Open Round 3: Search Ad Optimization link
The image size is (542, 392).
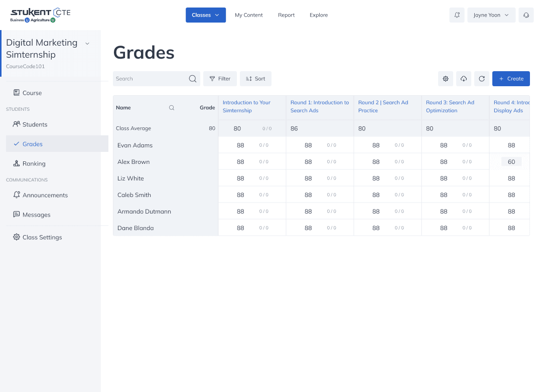450,106
